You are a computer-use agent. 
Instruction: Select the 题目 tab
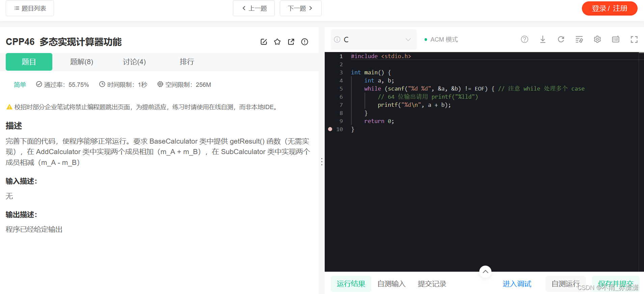(x=29, y=62)
